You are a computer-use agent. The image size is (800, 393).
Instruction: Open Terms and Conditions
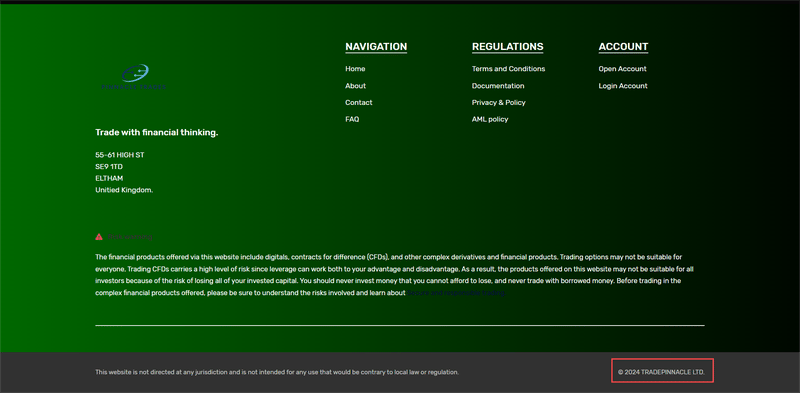click(x=508, y=69)
